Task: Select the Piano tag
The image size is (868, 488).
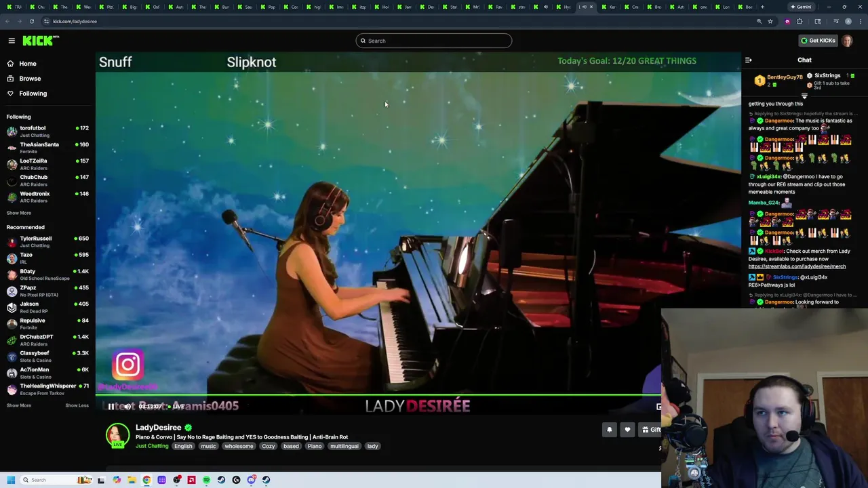Action: pos(315,446)
